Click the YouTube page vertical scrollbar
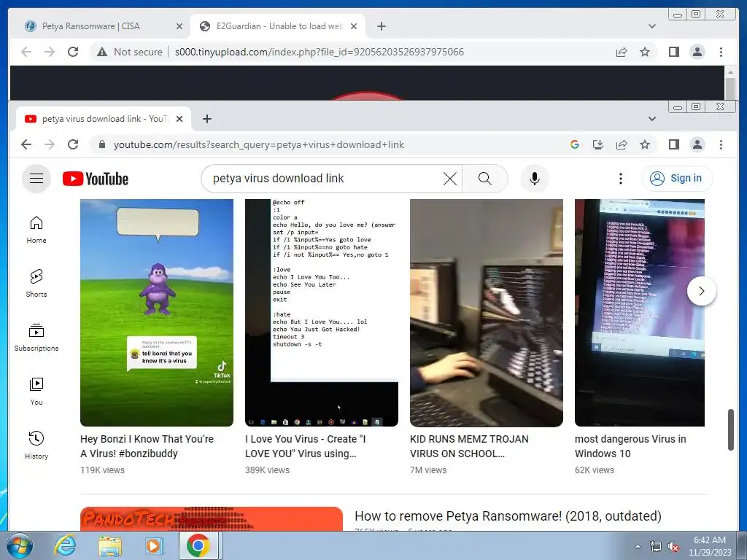Screen dimensions: 747x560 730,429
